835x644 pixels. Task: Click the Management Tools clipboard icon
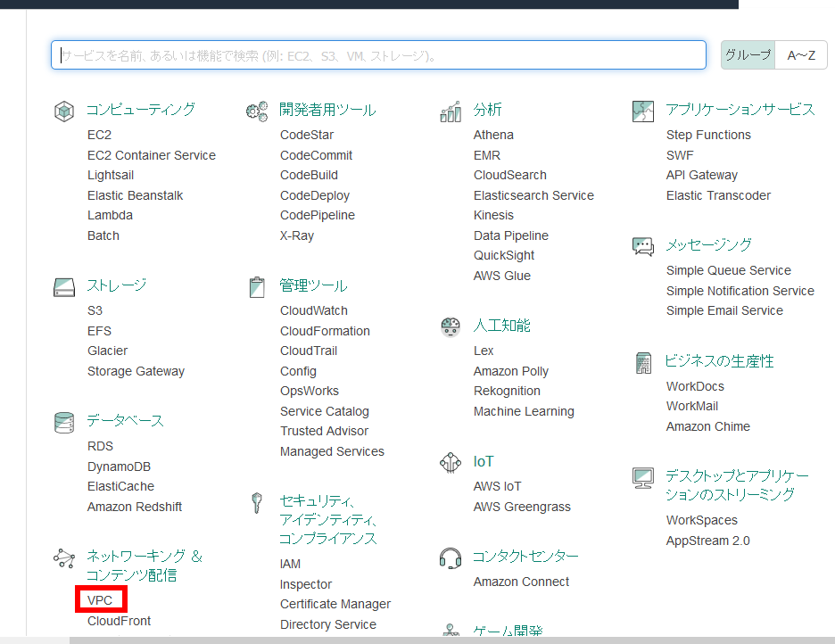click(x=257, y=287)
